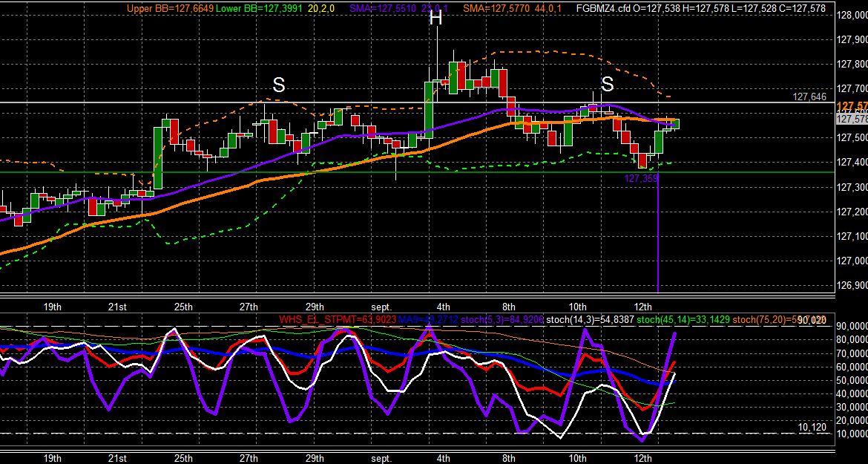868x464 pixels.
Task: Select the green horizontal support line
Action: (416, 172)
